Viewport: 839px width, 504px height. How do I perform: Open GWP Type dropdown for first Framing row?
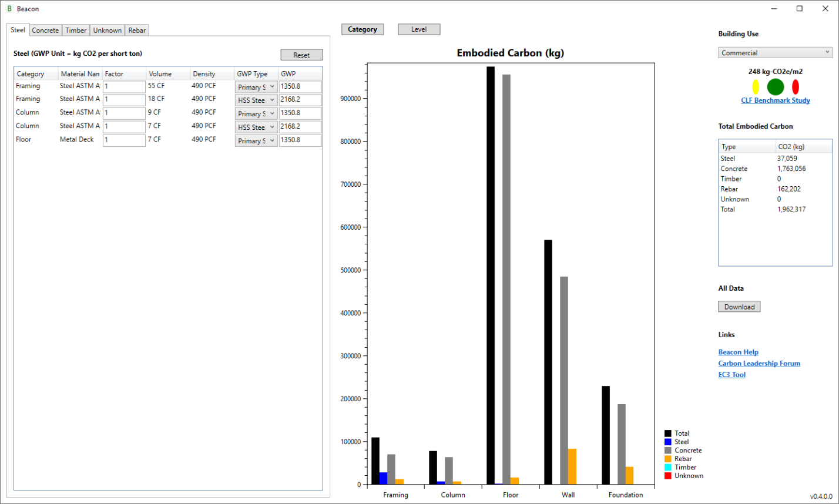pos(256,87)
